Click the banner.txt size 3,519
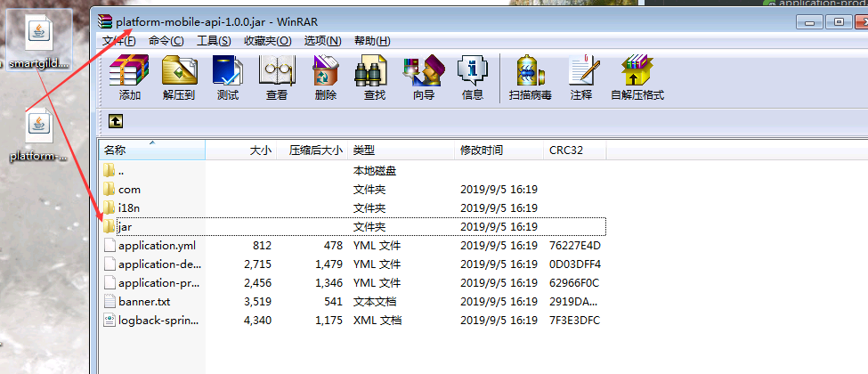Viewport: 868px width, 374px height. (257, 302)
